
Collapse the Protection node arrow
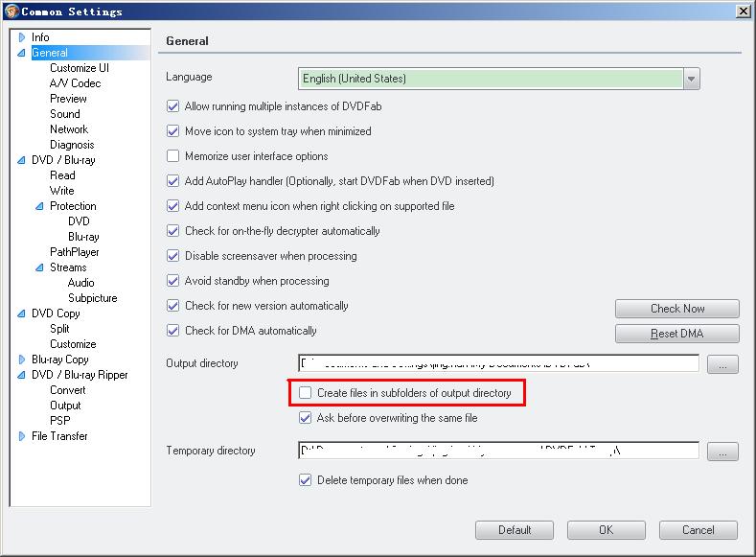[39, 206]
